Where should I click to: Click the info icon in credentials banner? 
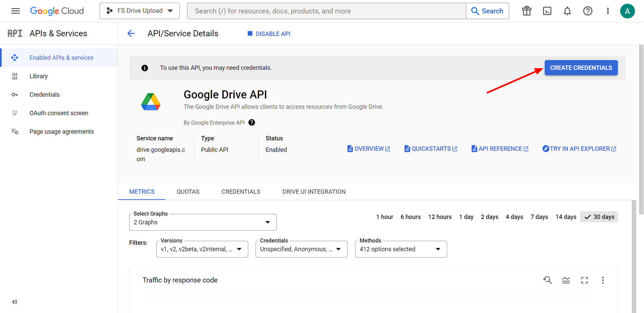pyautogui.click(x=145, y=68)
